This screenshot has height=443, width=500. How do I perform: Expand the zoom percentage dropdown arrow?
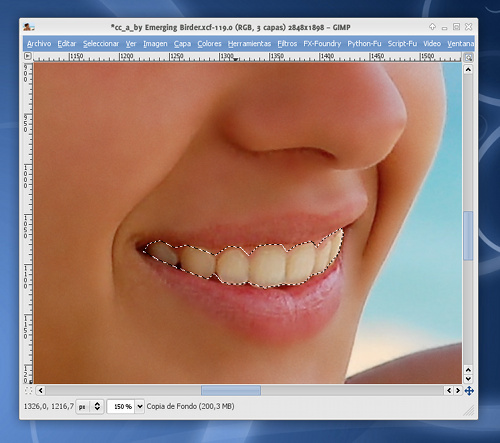coord(140,407)
